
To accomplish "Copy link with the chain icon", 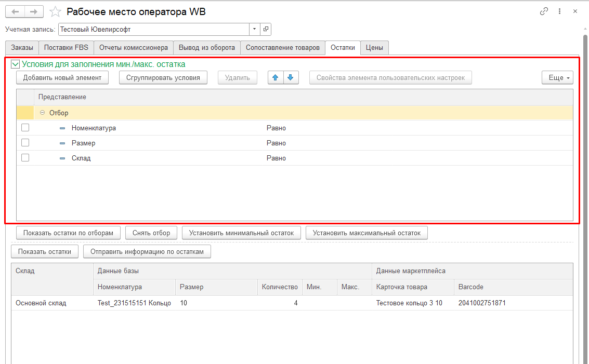I will 544,11.
